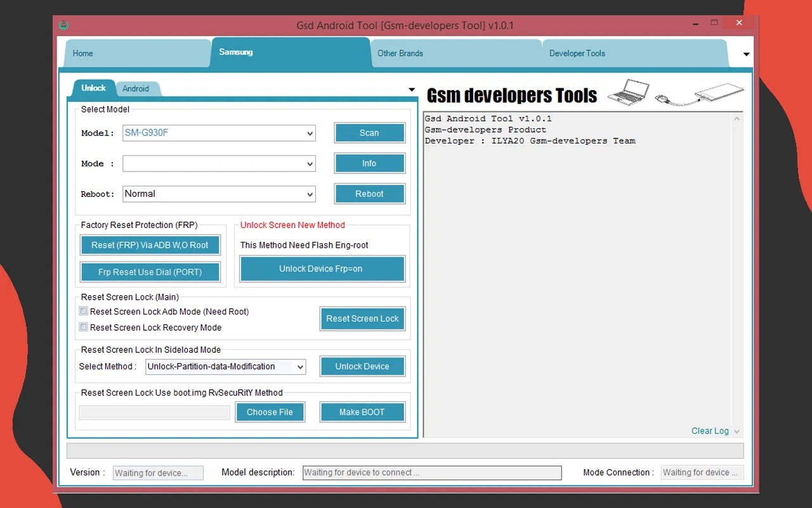Click 'Gsd Android Tool v1.0.1' log line
Image resolution: width=812 pixels, height=508 pixels.
488,119
